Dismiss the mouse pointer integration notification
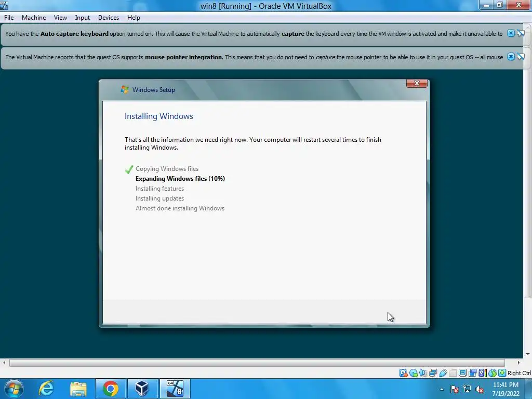The width and height of the screenshot is (532, 399). coord(511,57)
